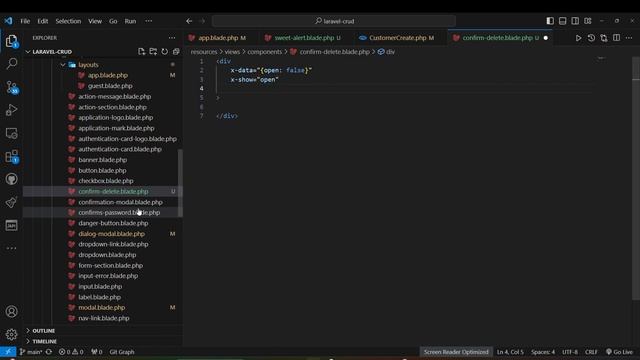Viewport: 640px width, 360px height.
Task: Change line ending via CRLF status item
Action: pyautogui.click(x=591, y=352)
